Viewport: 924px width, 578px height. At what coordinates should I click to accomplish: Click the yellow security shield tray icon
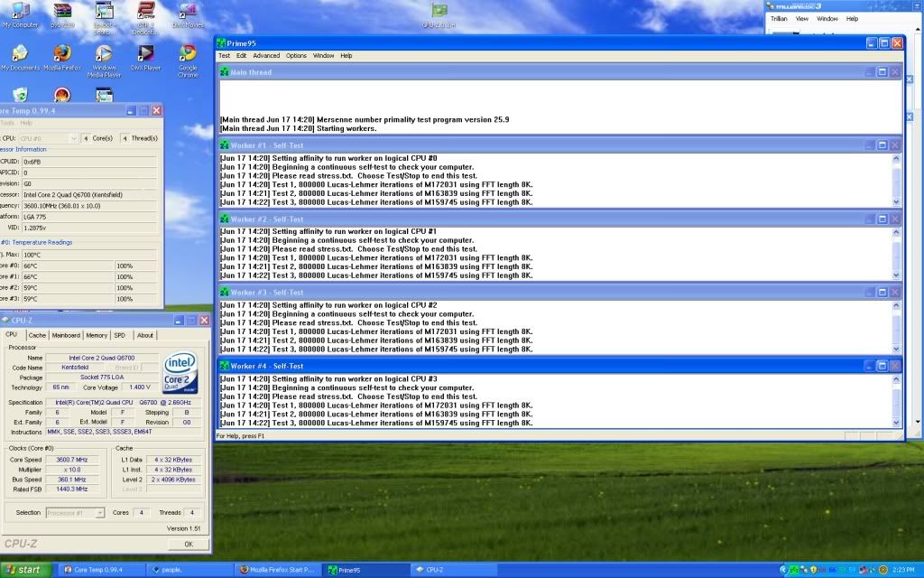pyautogui.click(x=813, y=570)
